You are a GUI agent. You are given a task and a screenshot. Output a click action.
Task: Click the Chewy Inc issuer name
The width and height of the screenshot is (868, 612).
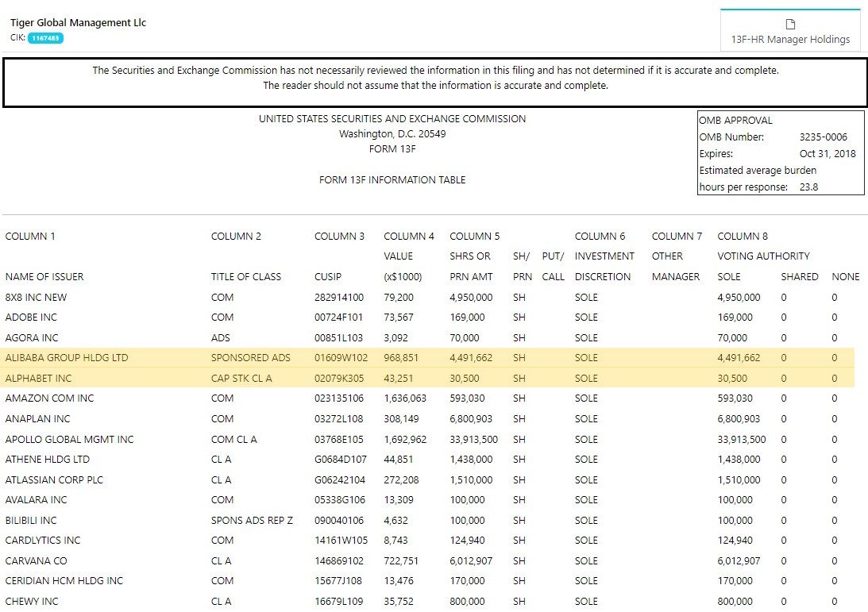[32, 602]
